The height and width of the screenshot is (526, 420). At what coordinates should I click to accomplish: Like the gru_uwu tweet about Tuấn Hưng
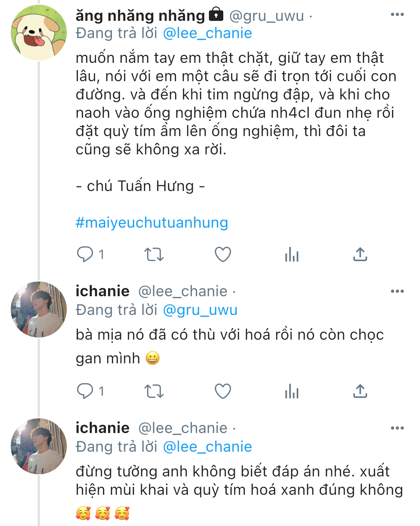click(223, 254)
